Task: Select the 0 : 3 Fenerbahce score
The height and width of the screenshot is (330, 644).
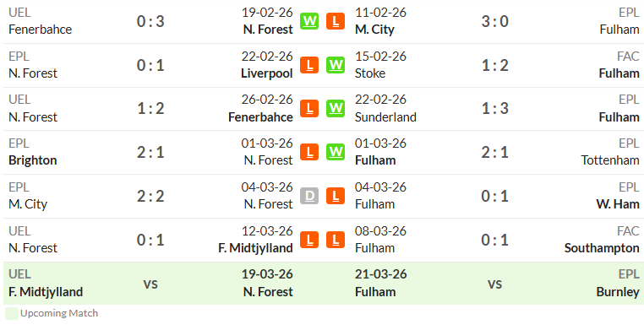Action: click(x=150, y=21)
